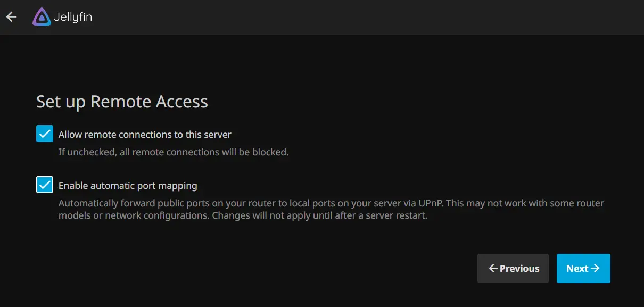644x307 pixels.
Task: Click the Jellyfin wordmark text
Action: [73, 18]
